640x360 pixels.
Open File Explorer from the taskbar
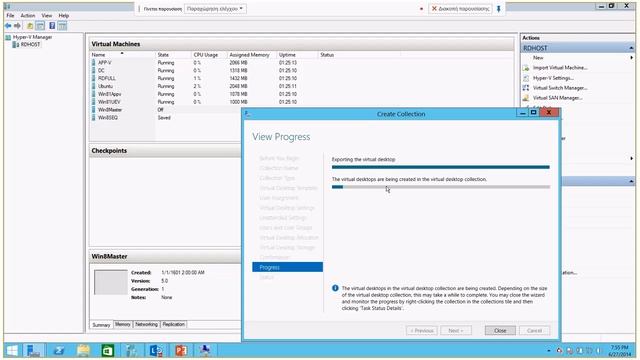tap(83, 350)
